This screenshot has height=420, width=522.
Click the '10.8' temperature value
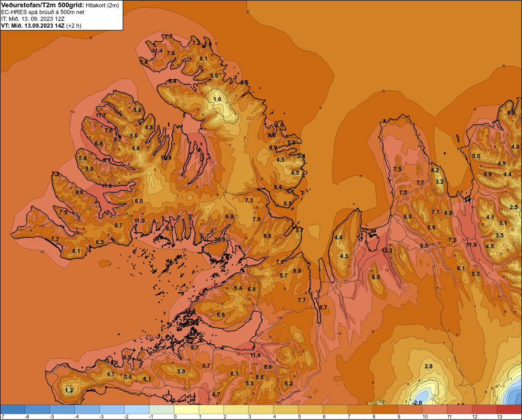(x=166, y=158)
